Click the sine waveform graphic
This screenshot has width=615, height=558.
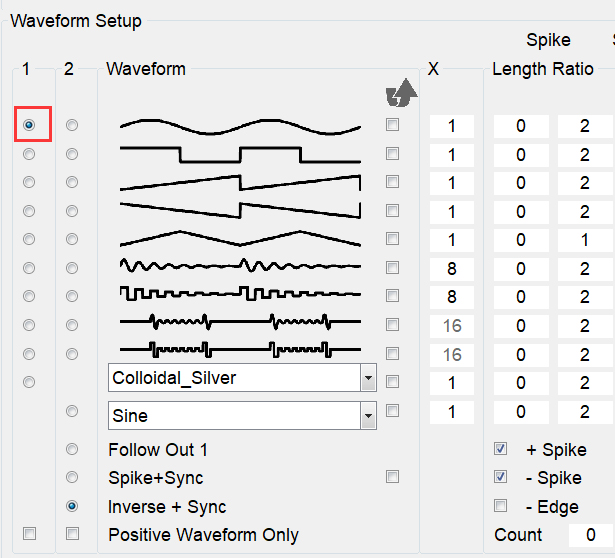click(x=240, y=126)
